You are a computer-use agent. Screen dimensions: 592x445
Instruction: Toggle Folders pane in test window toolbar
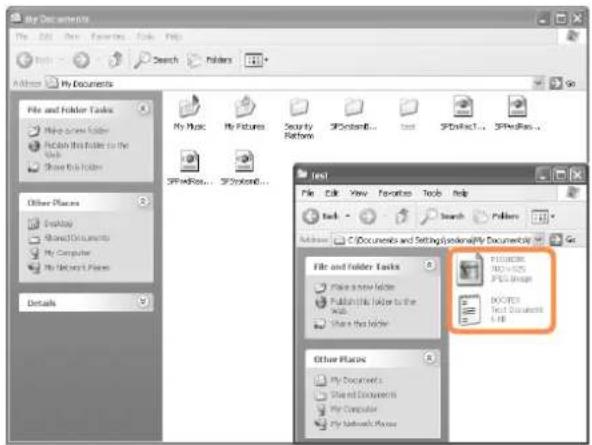[496, 216]
